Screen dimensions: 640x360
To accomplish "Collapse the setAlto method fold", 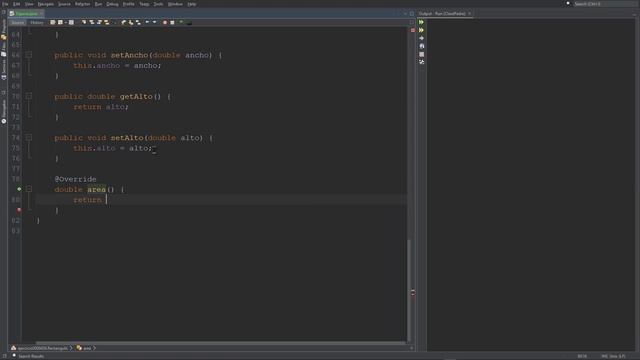I will click(x=29, y=138).
